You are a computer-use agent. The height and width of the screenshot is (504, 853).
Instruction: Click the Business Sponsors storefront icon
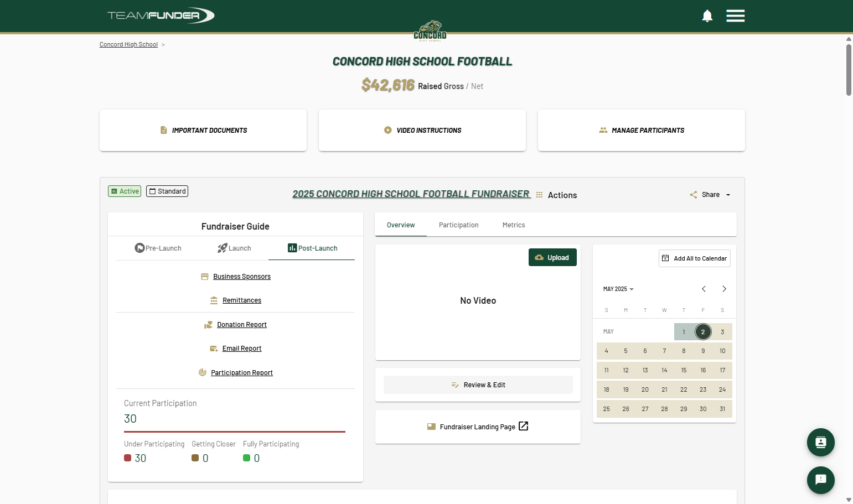click(205, 277)
